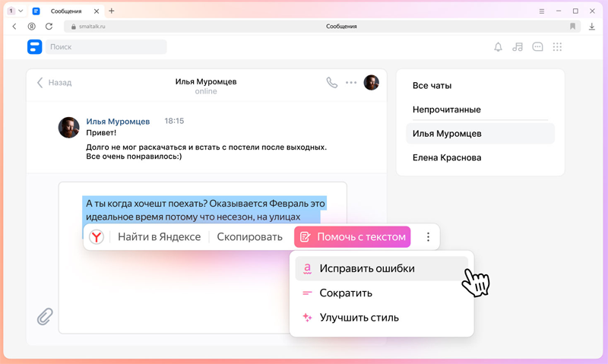Image resolution: width=608 pixels, height=364 pixels.
Task: Open the Yandex account icon in toolbar
Action: pyautogui.click(x=31, y=27)
